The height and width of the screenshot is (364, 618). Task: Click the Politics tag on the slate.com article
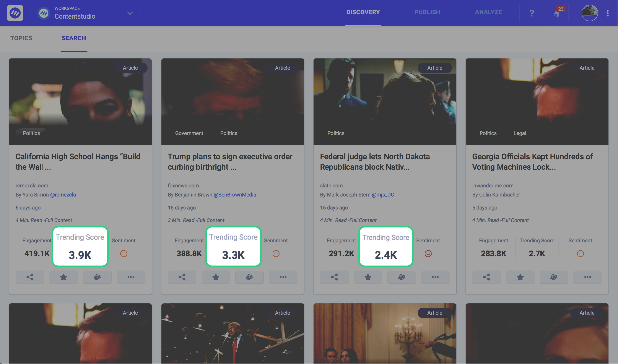coord(336,133)
